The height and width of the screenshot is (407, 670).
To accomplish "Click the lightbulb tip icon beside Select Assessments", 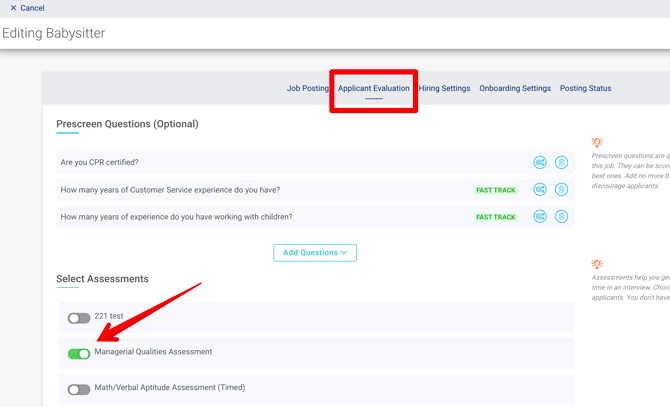I will click(597, 265).
